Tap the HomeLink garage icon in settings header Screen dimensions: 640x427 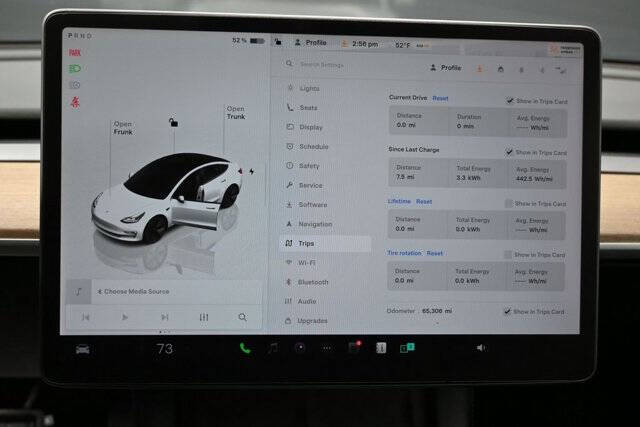[x=500, y=69]
